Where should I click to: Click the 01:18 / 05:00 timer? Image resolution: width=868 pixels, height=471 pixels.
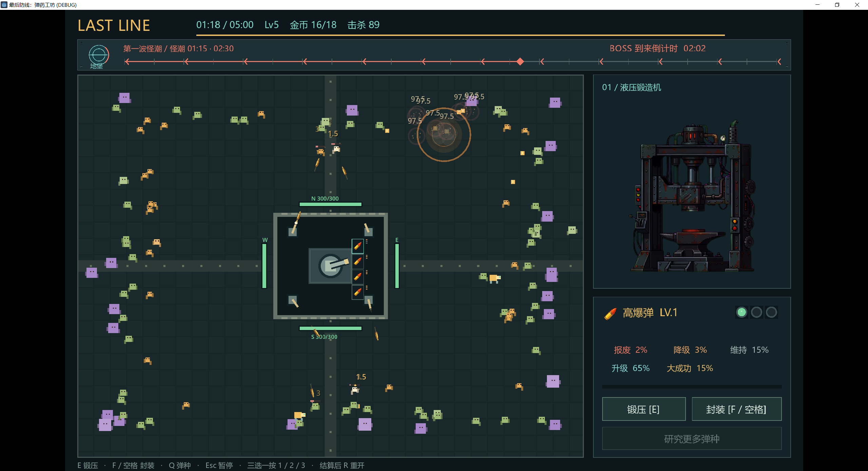click(x=225, y=25)
